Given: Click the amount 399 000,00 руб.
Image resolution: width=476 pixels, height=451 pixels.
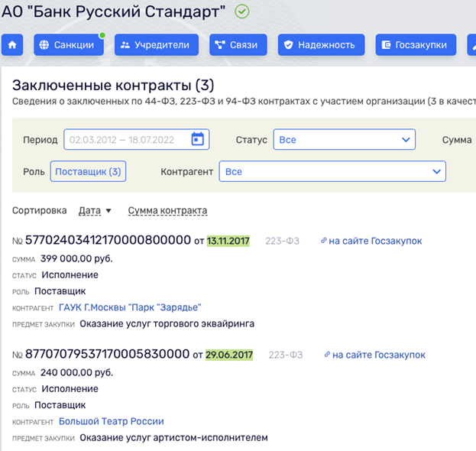Looking at the screenshot, I should (x=76, y=258).
